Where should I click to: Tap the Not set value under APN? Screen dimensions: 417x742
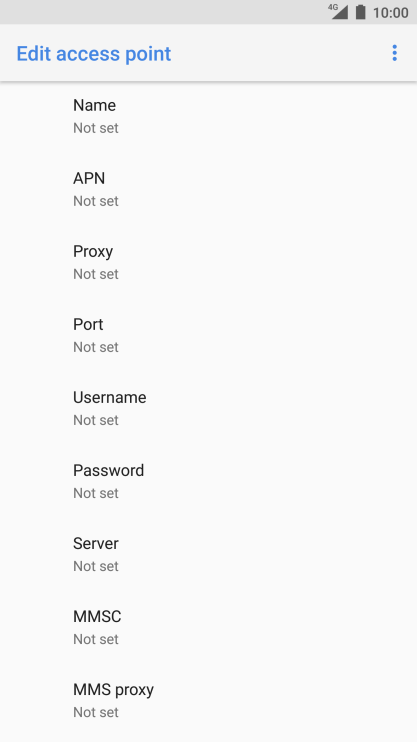point(96,201)
